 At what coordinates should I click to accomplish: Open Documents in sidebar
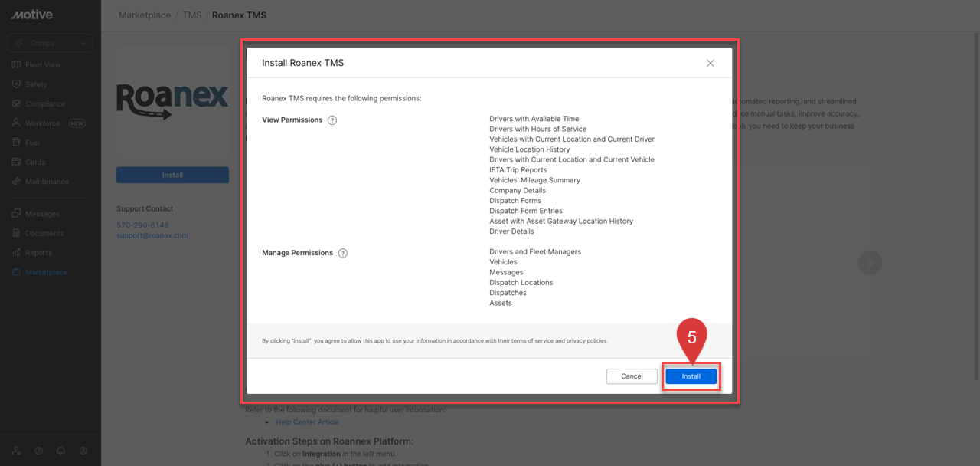[44, 233]
